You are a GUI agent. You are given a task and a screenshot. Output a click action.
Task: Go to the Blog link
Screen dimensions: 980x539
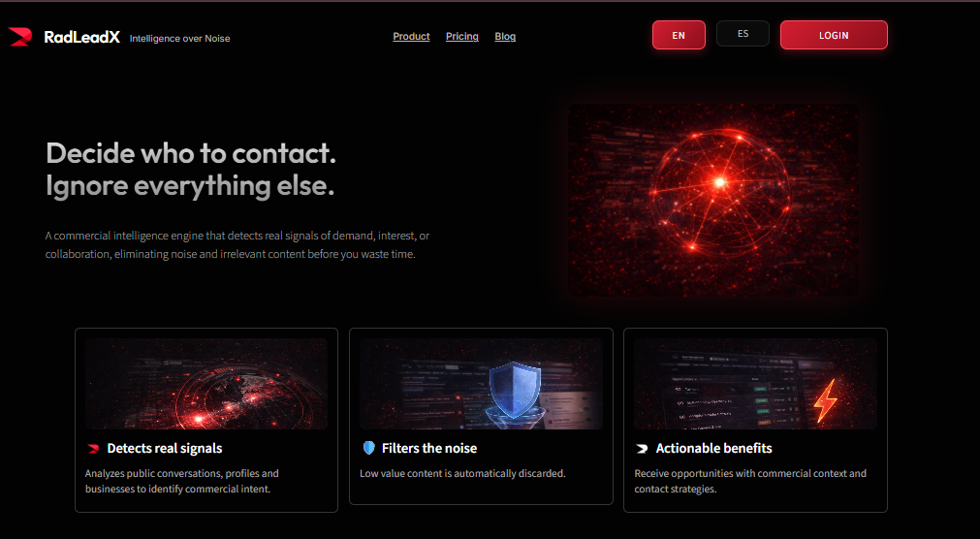tap(505, 36)
